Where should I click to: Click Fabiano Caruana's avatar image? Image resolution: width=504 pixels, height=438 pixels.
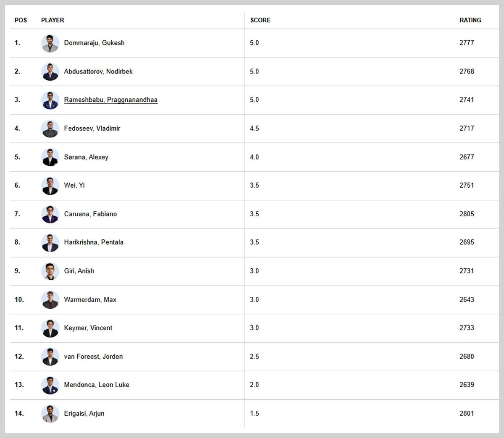click(x=50, y=214)
